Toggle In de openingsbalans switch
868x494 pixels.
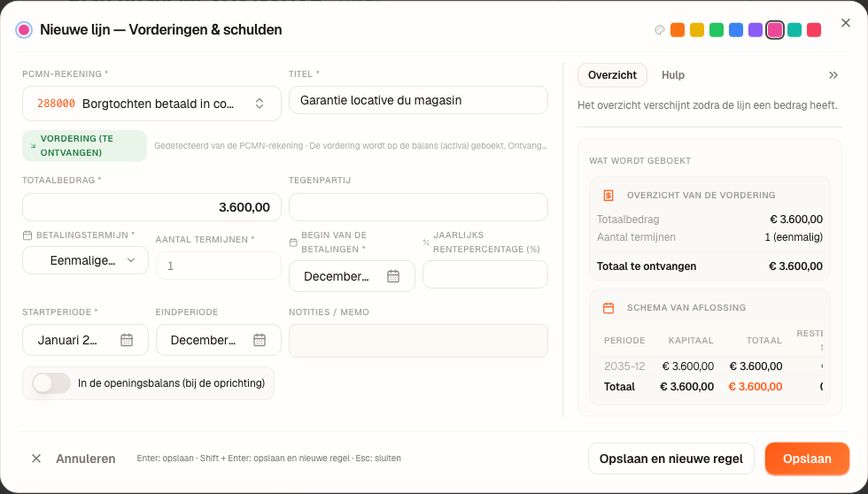point(51,382)
